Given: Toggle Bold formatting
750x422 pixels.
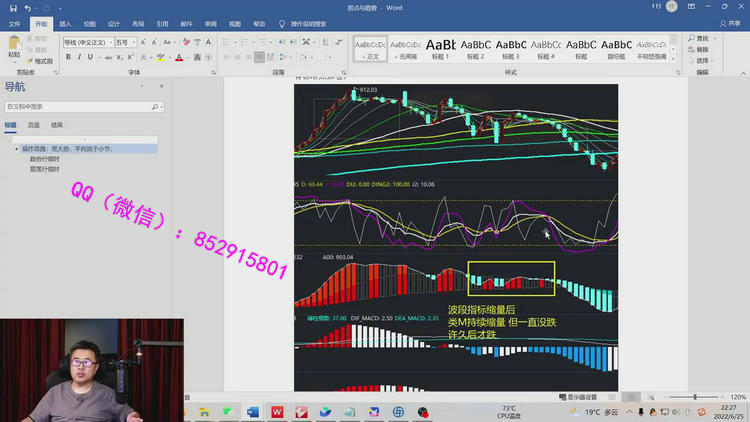Looking at the screenshot, I should click(x=68, y=57).
